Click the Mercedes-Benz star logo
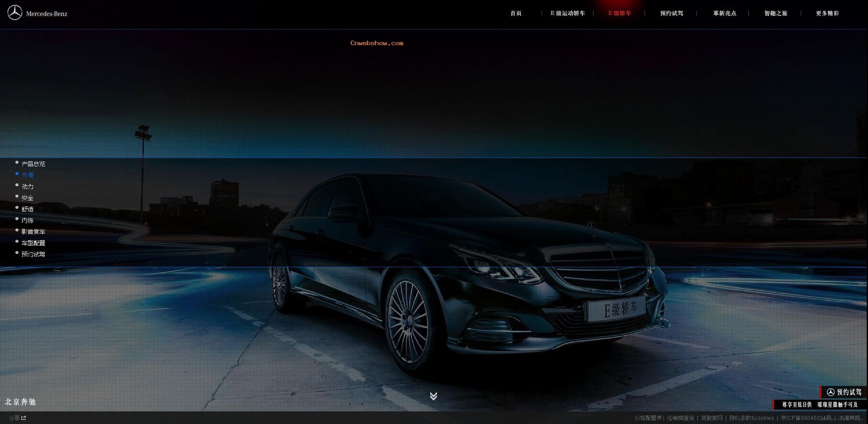The image size is (868, 424). pos(14,13)
